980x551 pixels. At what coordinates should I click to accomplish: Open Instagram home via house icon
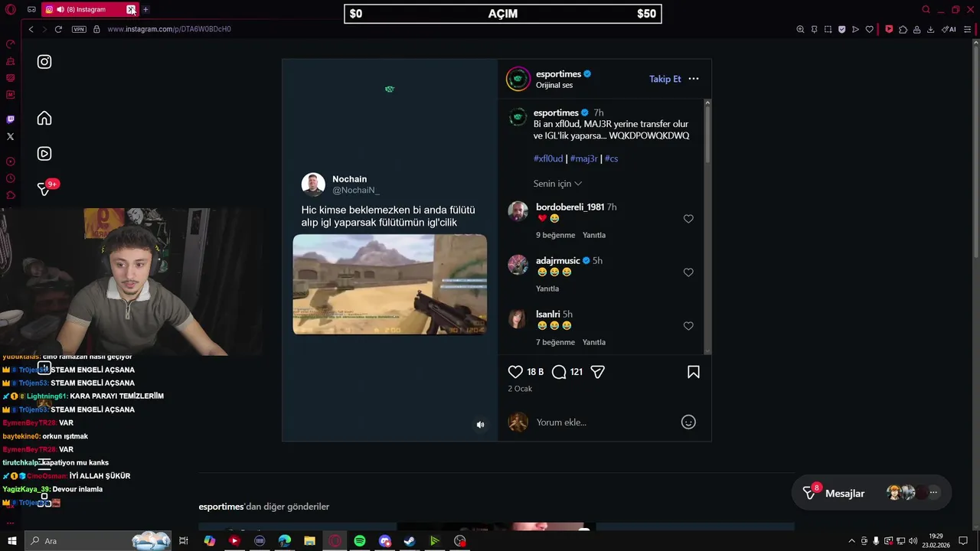44,118
